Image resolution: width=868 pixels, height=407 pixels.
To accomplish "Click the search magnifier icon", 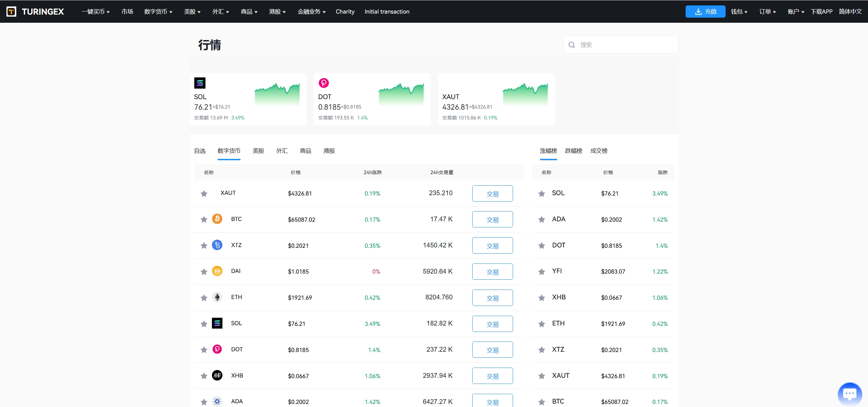I will click(572, 45).
